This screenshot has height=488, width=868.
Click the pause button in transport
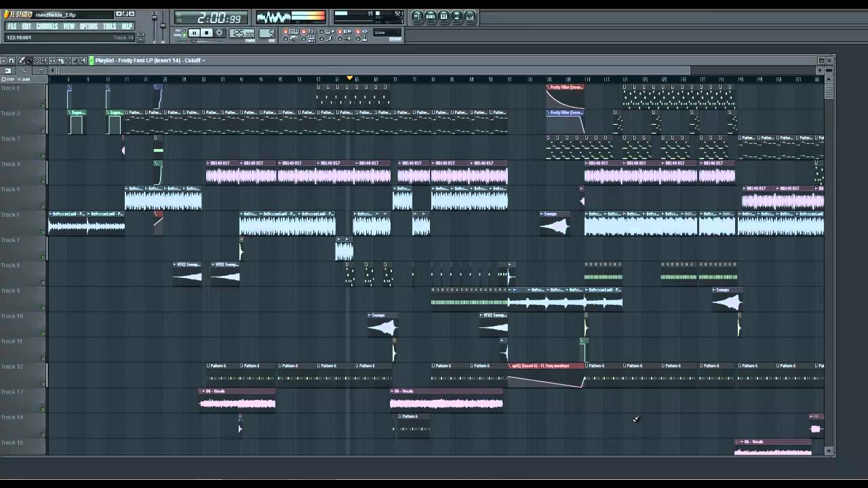tap(194, 33)
